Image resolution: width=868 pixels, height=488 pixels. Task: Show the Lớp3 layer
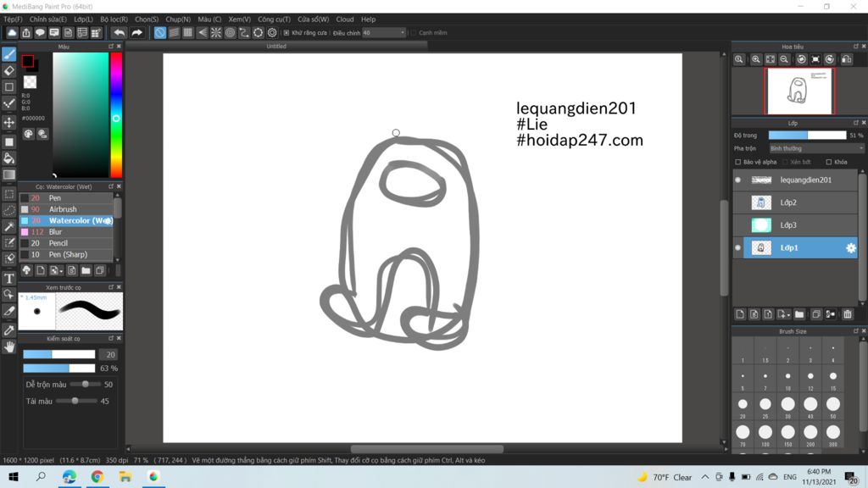tap(738, 225)
